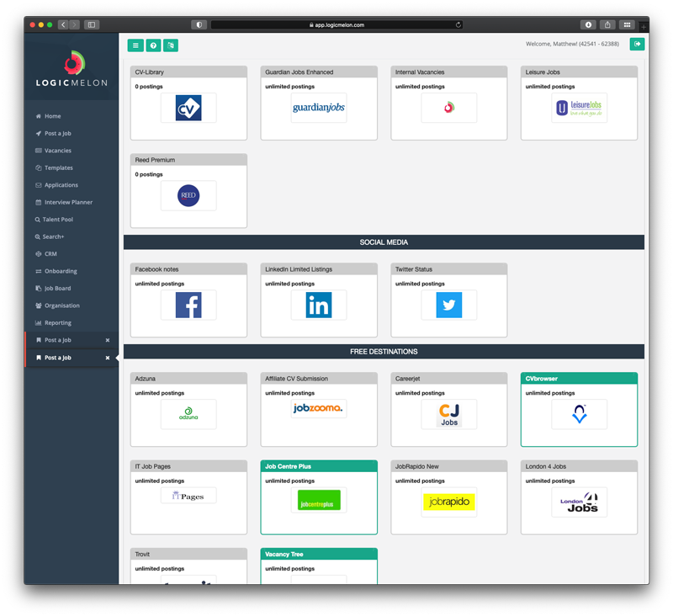Click the Safari privacy shield icon
673x616 pixels.
[199, 25]
